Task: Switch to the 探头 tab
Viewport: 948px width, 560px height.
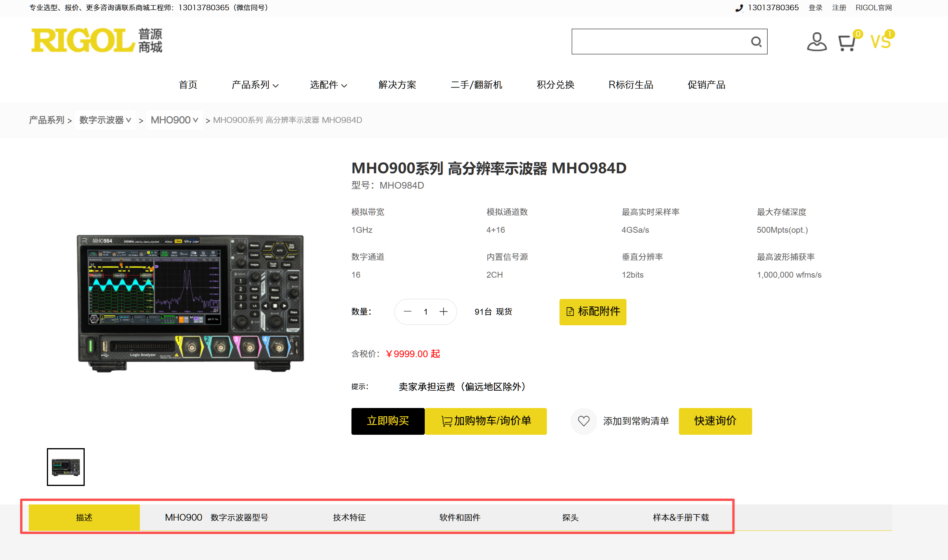Action: [571, 517]
